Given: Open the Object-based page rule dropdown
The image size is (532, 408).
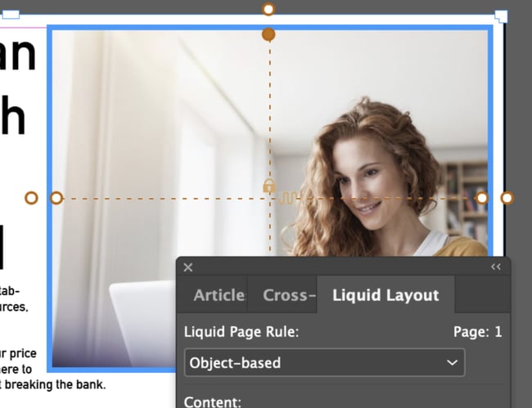Looking at the screenshot, I should tap(323, 362).
